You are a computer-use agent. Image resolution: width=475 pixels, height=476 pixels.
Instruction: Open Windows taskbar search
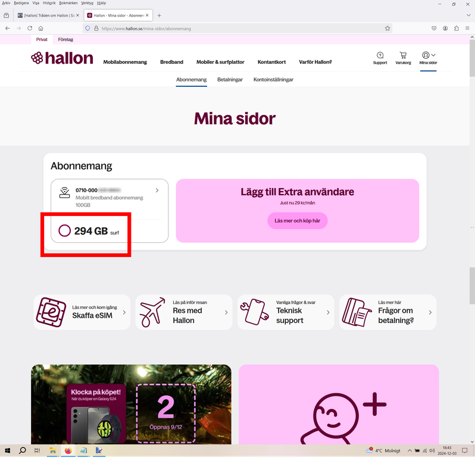pyautogui.click(x=22, y=450)
